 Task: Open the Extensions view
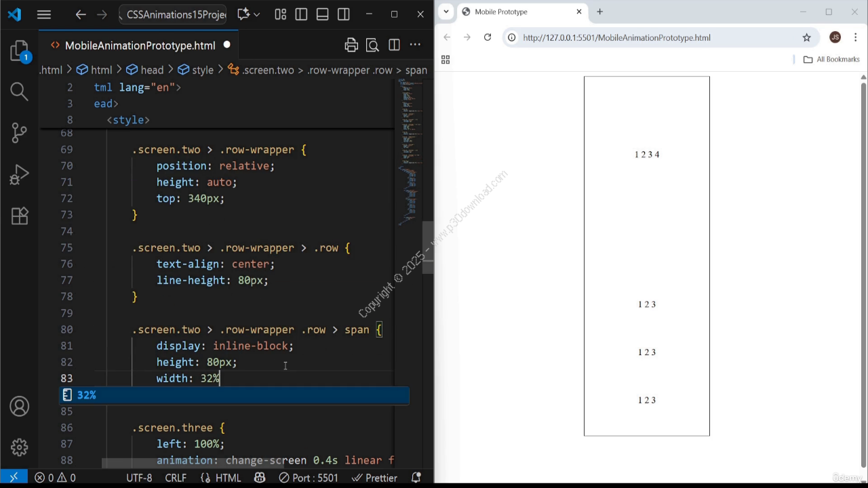(x=19, y=216)
